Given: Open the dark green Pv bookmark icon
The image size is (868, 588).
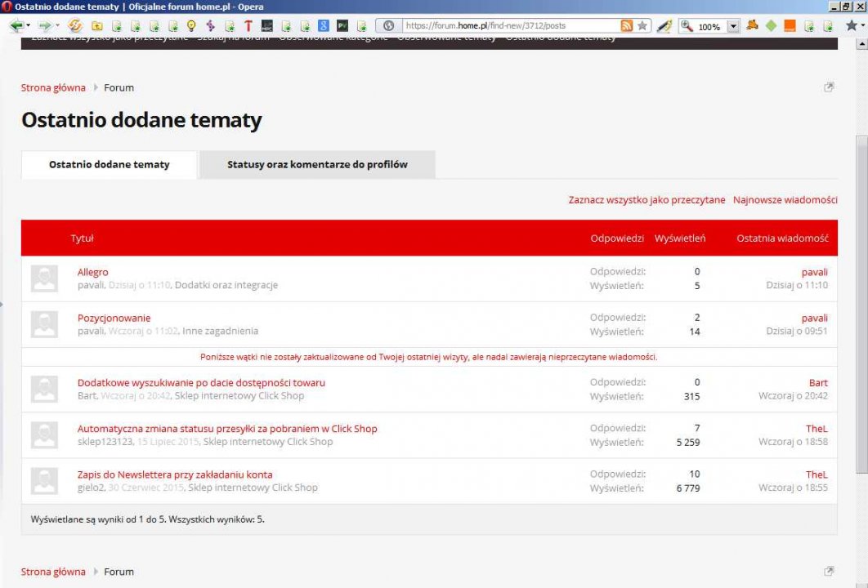Looking at the screenshot, I should point(342,25).
